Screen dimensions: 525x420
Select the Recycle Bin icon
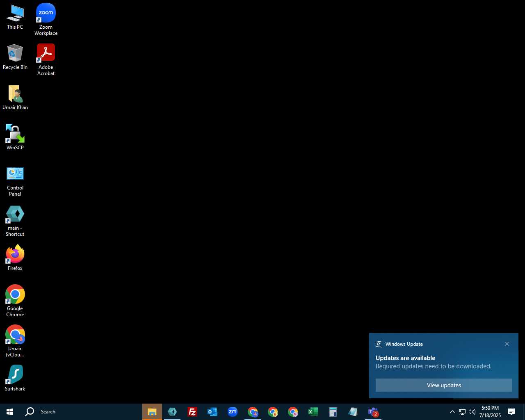click(15, 57)
